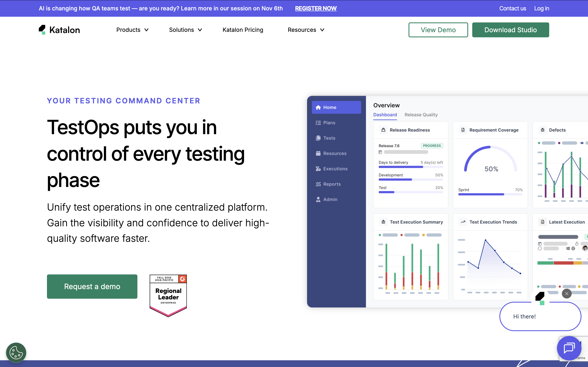588x367 pixels.
Task: Click the Download Studio button
Action: (510, 30)
